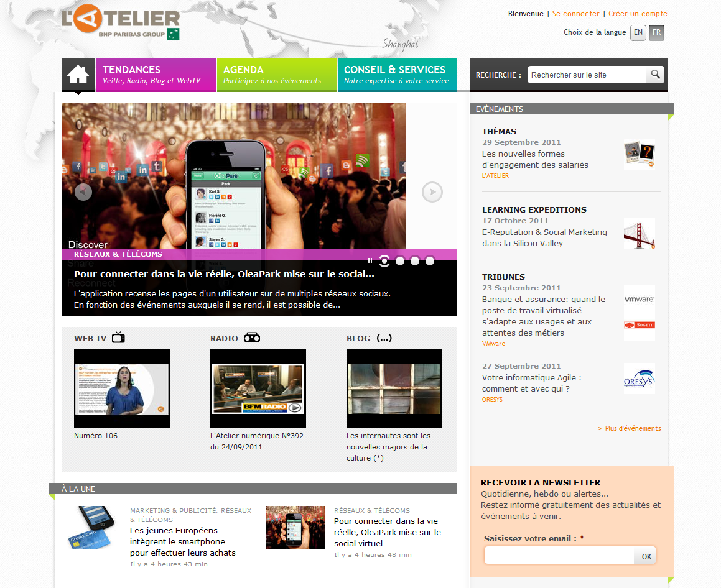Open the Numéro 106 Web TV link

(x=96, y=436)
